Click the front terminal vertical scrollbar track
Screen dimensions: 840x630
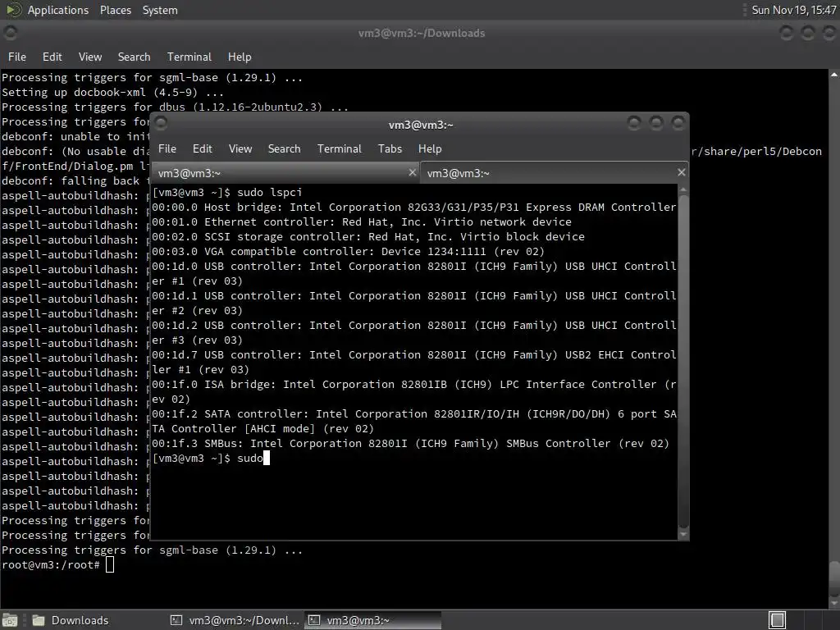683,362
